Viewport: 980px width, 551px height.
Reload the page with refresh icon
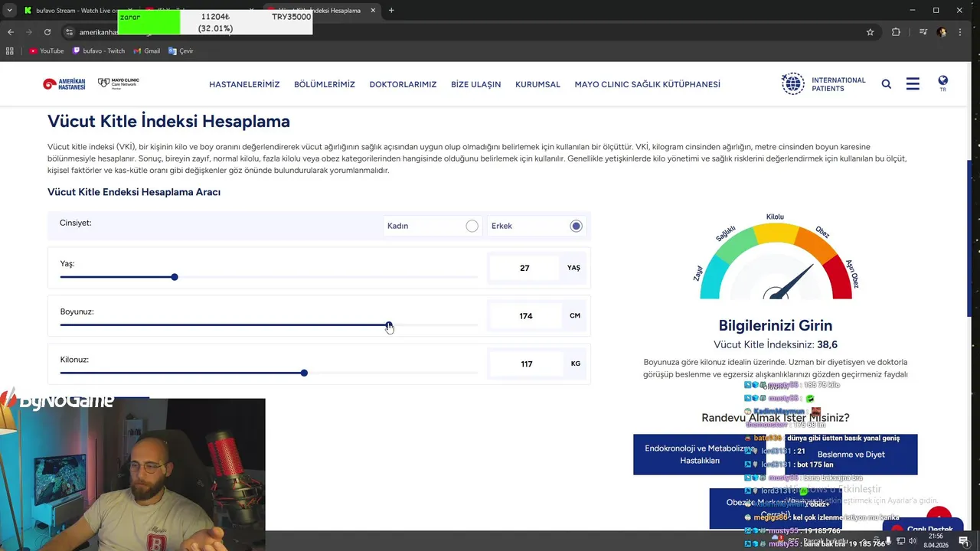(47, 32)
